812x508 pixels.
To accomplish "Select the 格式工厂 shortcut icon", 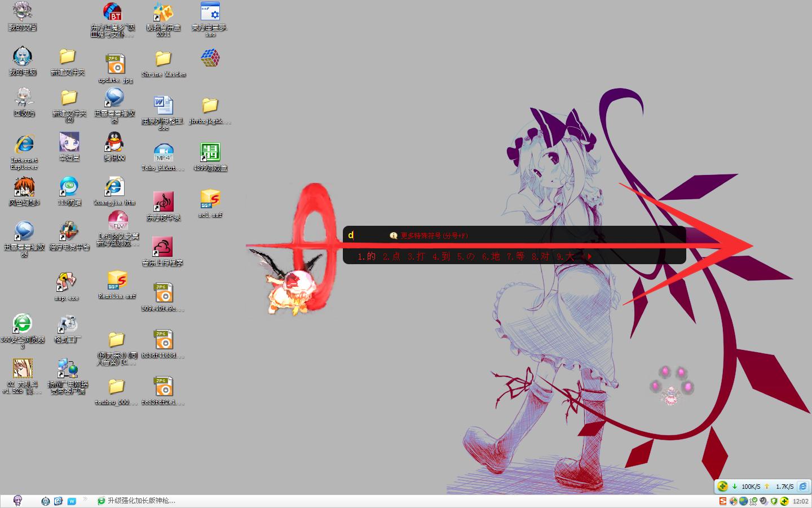I will [68, 329].
